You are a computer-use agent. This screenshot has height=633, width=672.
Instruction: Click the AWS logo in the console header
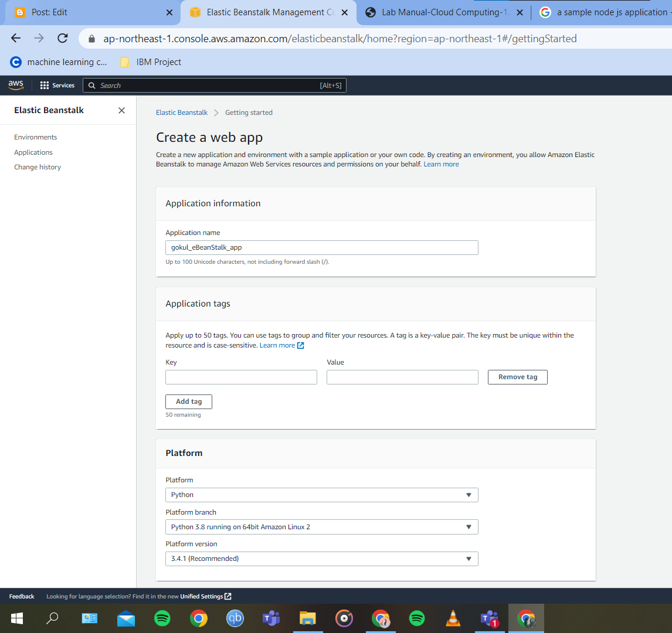(x=16, y=85)
